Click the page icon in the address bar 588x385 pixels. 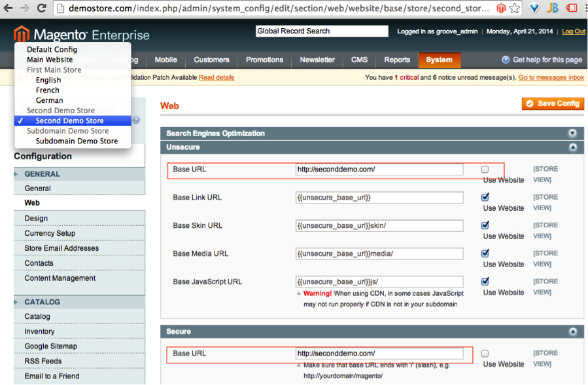[61, 9]
